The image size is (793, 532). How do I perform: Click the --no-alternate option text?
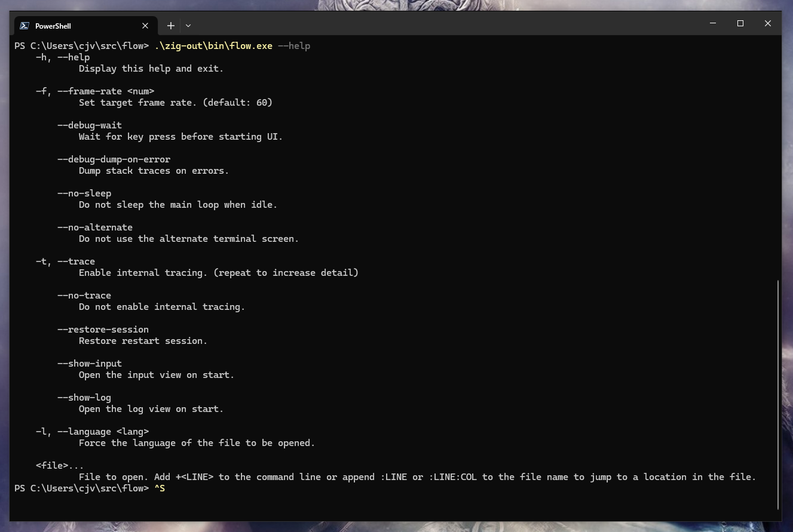[95, 227]
